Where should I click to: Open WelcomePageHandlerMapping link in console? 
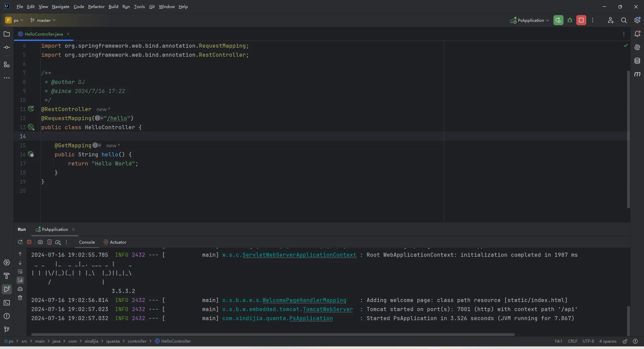coord(304,300)
